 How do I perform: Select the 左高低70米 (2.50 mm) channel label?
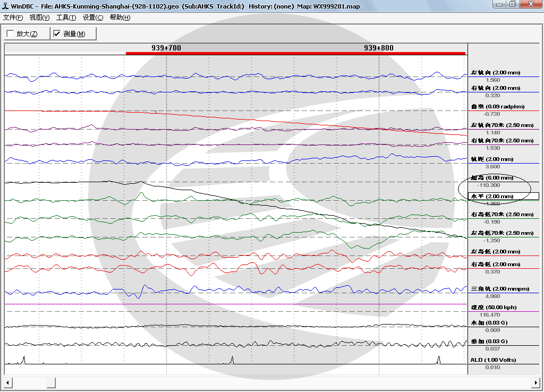[x=502, y=233]
